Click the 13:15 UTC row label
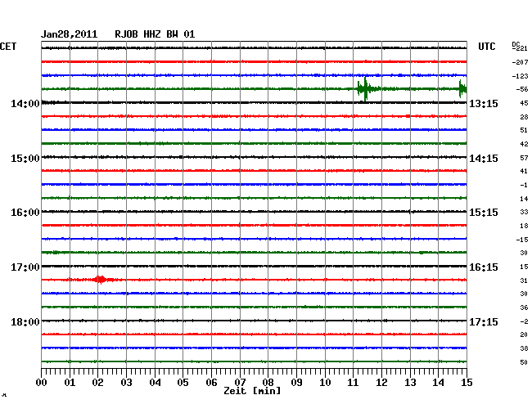The height and width of the screenshot is (404, 532). click(x=484, y=103)
